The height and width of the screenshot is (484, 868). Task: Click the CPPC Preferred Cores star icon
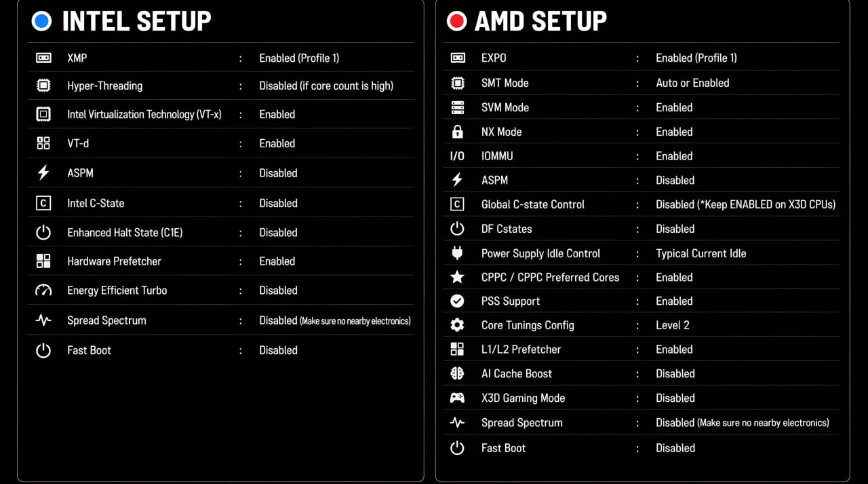tap(457, 277)
